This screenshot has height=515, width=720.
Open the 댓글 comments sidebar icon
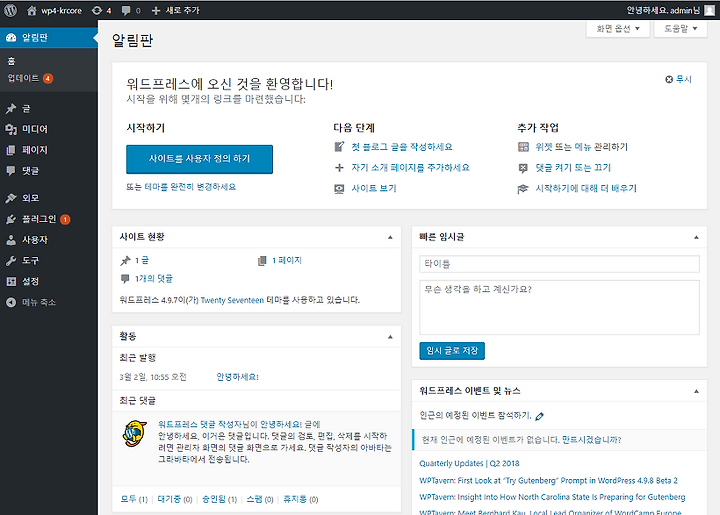[x=11, y=171]
